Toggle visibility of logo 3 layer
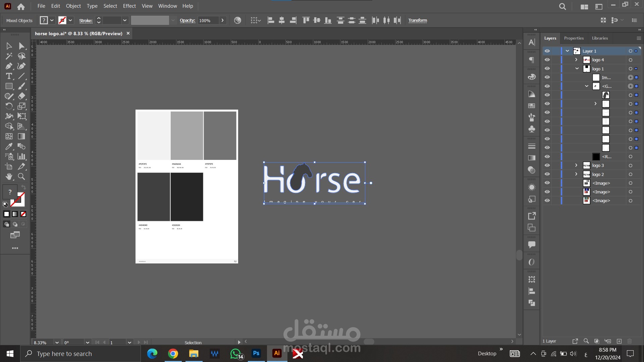The width and height of the screenshot is (644, 362). (547, 165)
